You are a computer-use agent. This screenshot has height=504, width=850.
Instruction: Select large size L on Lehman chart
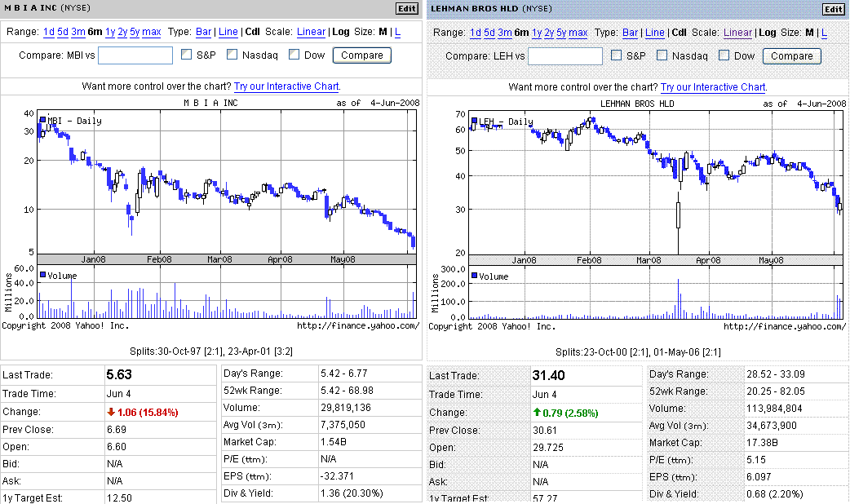[x=822, y=33]
